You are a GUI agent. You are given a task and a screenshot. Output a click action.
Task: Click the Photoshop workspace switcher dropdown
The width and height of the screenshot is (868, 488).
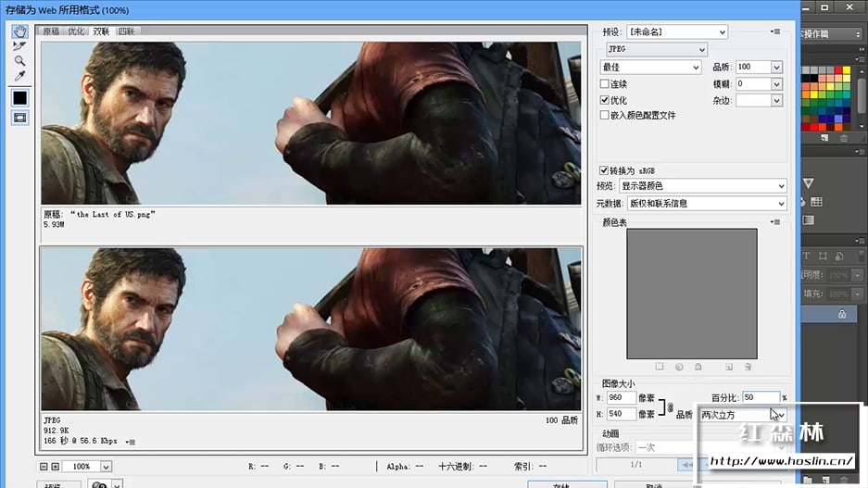pos(832,34)
